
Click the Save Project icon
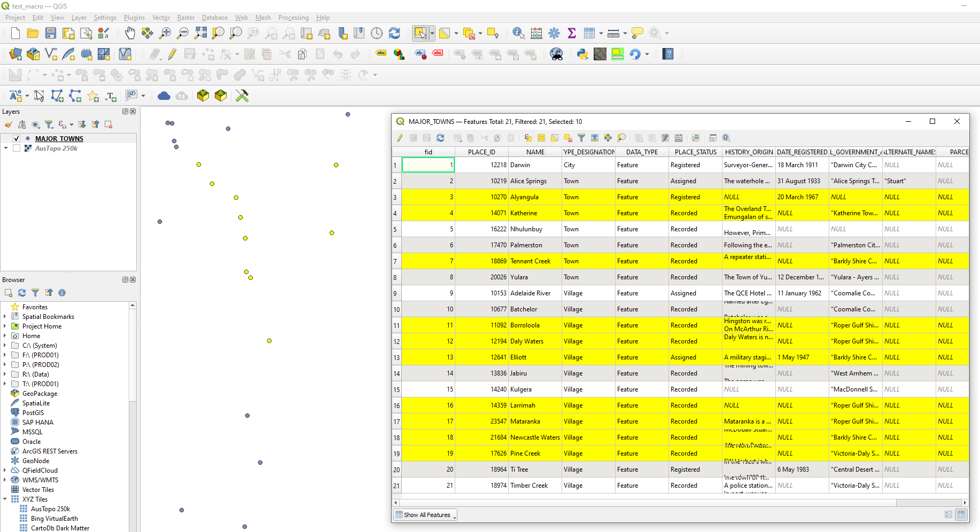pyautogui.click(x=51, y=33)
